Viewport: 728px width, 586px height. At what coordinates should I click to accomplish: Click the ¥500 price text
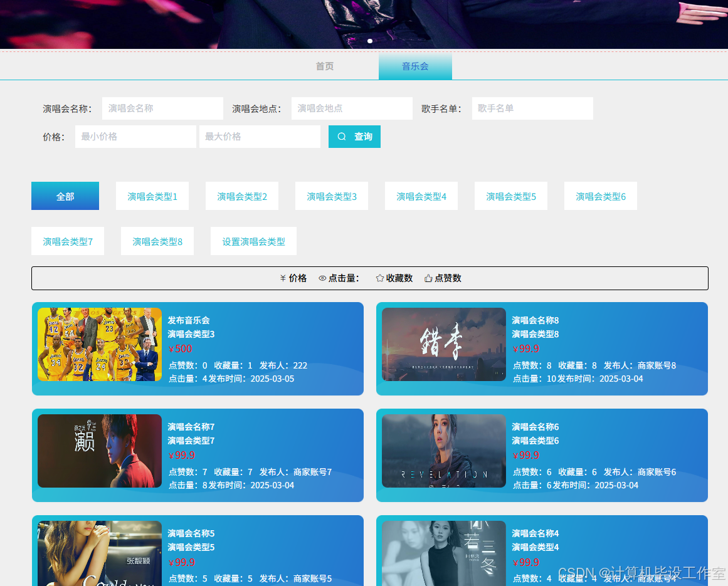coord(180,349)
